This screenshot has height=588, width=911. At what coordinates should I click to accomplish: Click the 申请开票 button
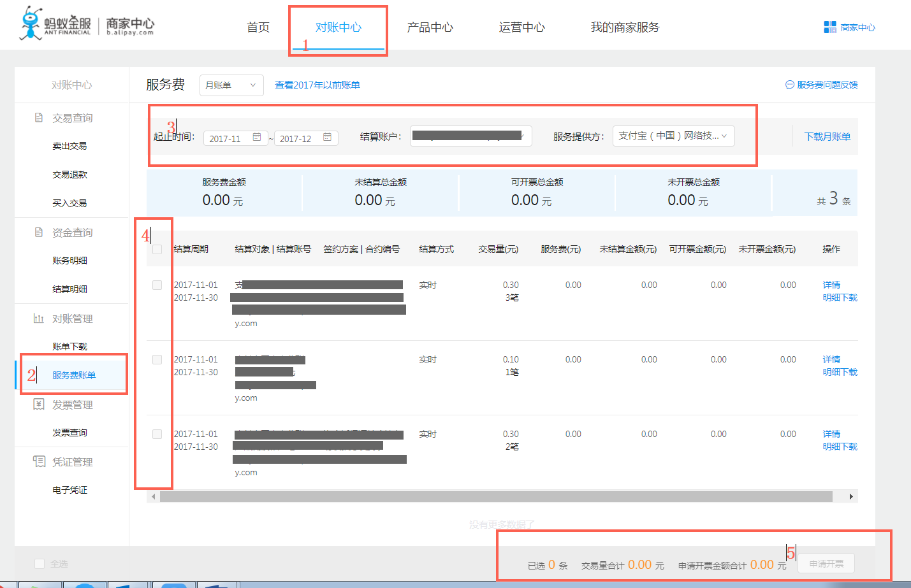point(826,564)
